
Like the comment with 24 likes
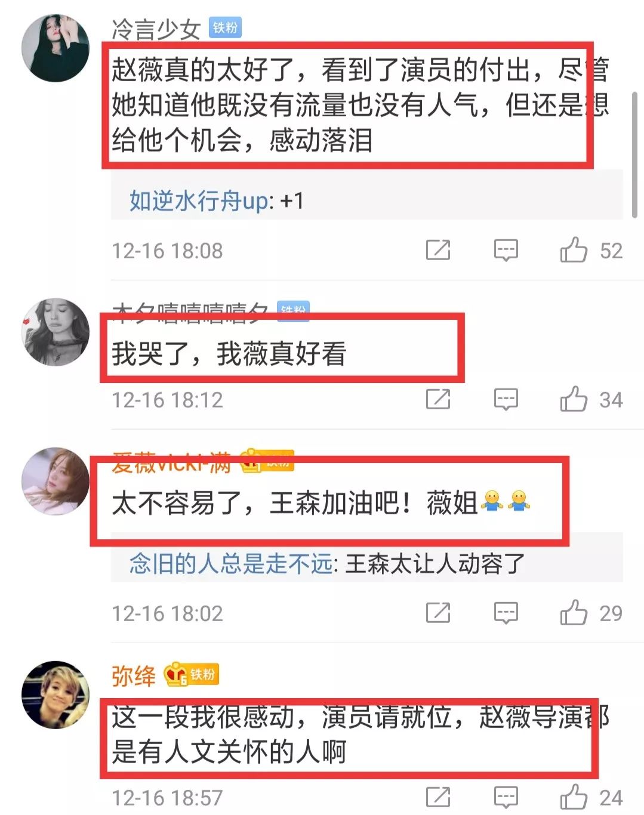coord(574,797)
